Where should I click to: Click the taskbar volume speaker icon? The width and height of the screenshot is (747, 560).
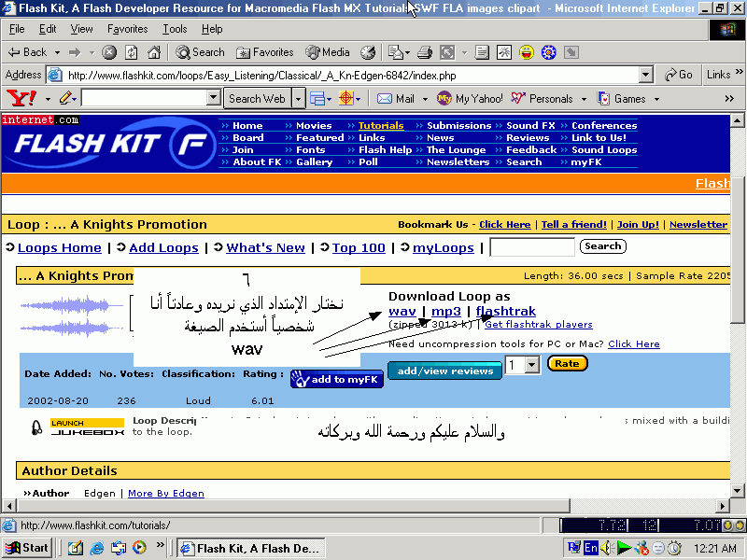(x=605, y=548)
